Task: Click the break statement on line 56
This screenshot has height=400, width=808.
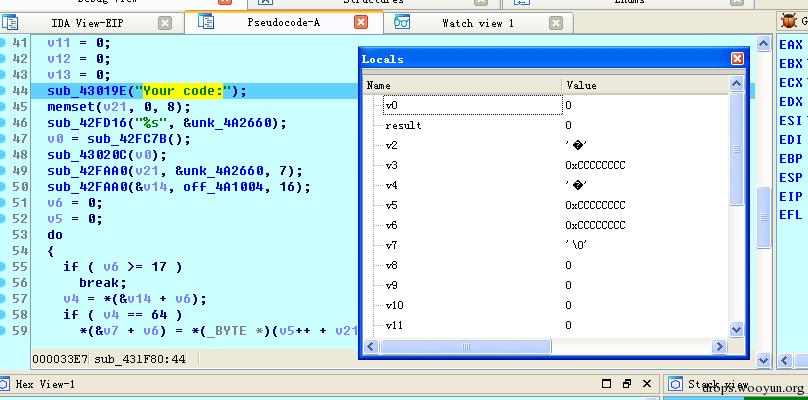Action: (103, 282)
